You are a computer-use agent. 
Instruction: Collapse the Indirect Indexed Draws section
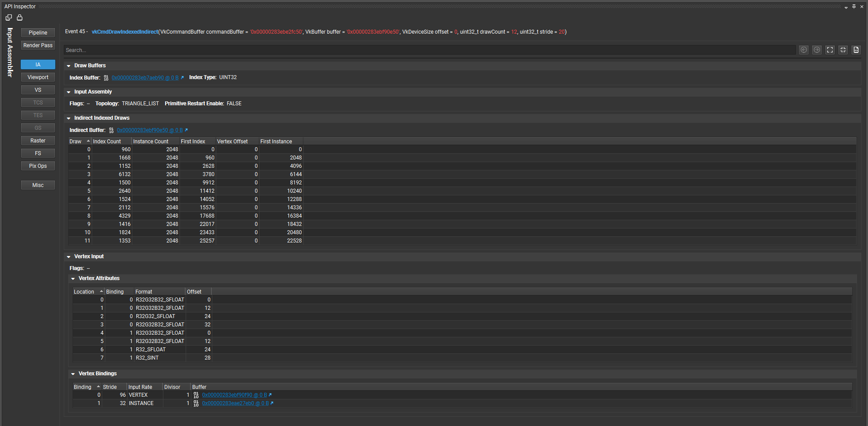pyautogui.click(x=69, y=118)
